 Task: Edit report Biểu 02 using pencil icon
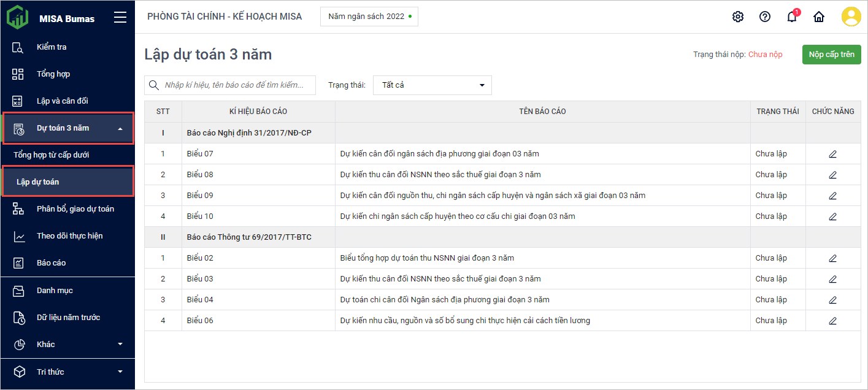(x=832, y=258)
